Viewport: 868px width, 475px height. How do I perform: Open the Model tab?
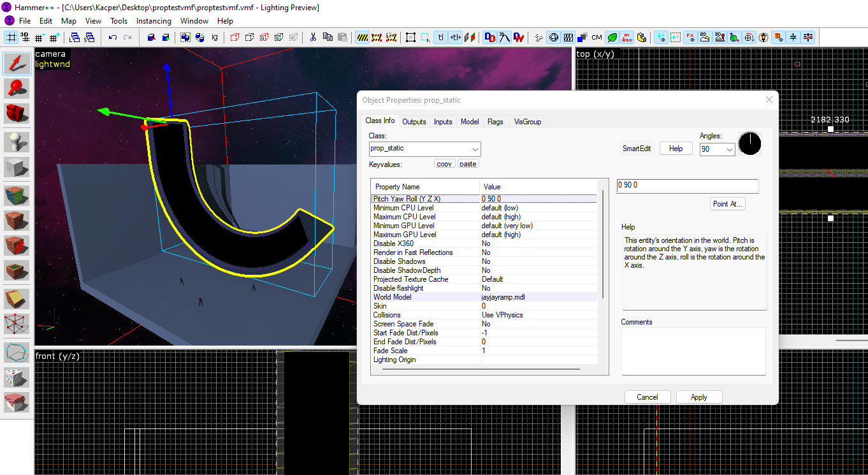[x=470, y=122]
